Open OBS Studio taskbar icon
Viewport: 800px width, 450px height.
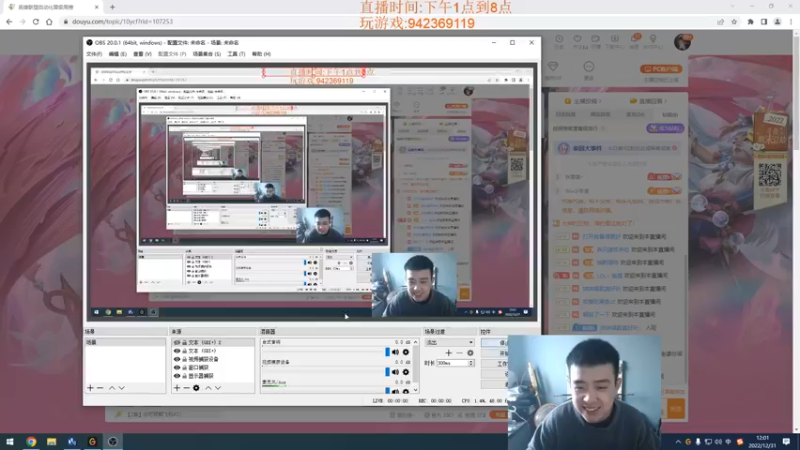[x=113, y=441]
